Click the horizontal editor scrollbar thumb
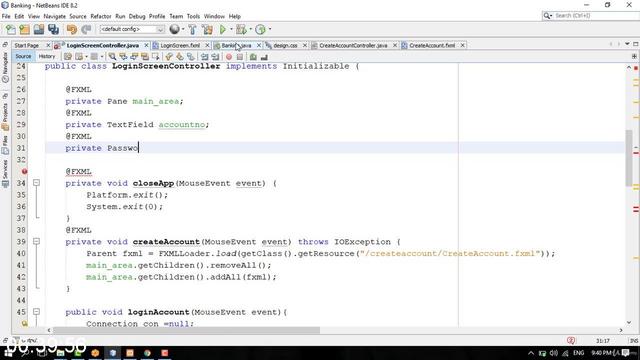 pyautogui.click(x=187, y=330)
